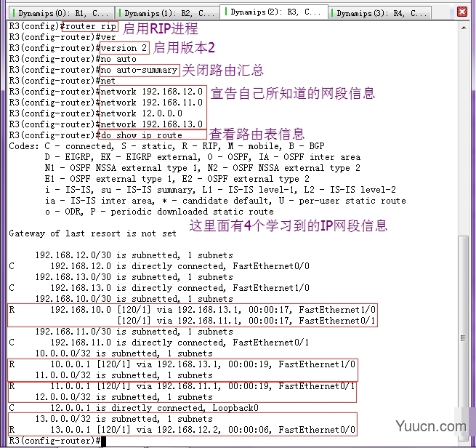476x448 pixels.
Task: Click the 12.0.0.1 Loopback0 connected line
Action: coord(134,408)
